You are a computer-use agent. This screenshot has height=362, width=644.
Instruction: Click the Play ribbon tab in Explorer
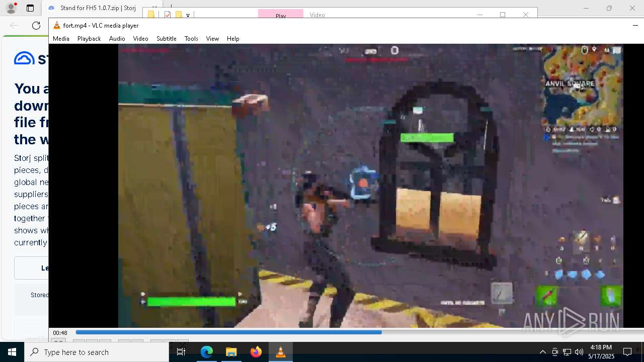click(281, 15)
